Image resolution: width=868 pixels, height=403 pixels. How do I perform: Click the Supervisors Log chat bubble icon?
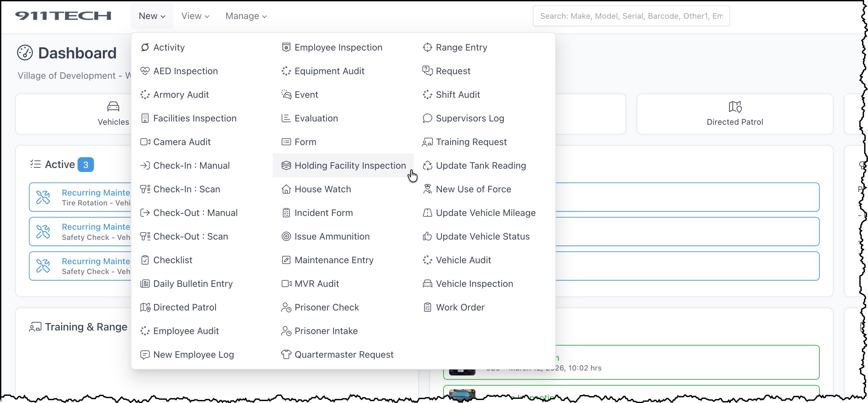coord(427,118)
